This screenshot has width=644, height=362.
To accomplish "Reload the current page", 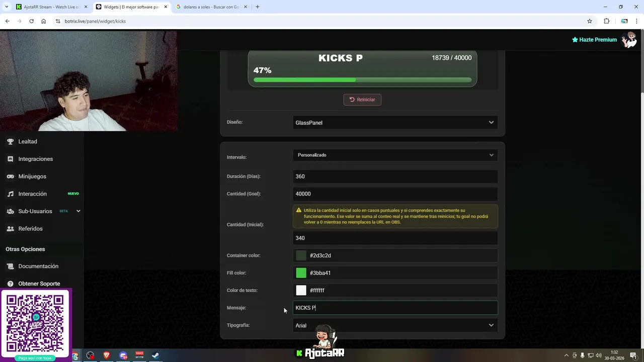I will pos(31,21).
